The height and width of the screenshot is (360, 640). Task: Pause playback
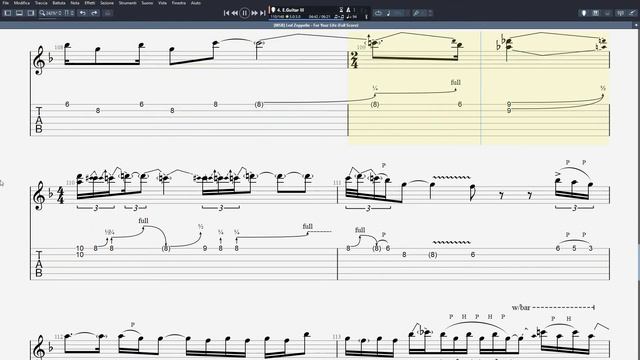pos(244,13)
